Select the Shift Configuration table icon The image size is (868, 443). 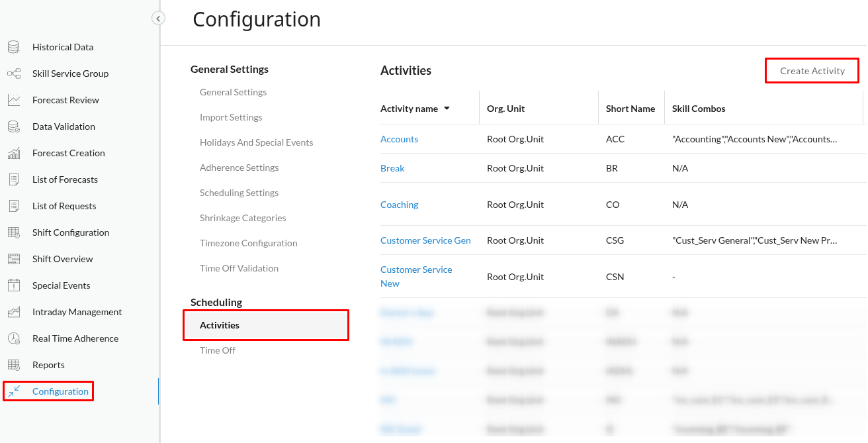click(x=13, y=232)
